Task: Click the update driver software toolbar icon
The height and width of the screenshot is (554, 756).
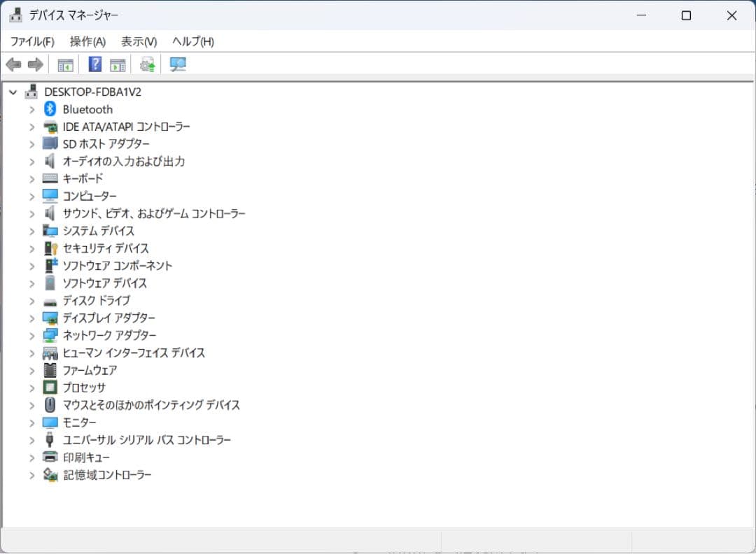Action: tap(147, 65)
